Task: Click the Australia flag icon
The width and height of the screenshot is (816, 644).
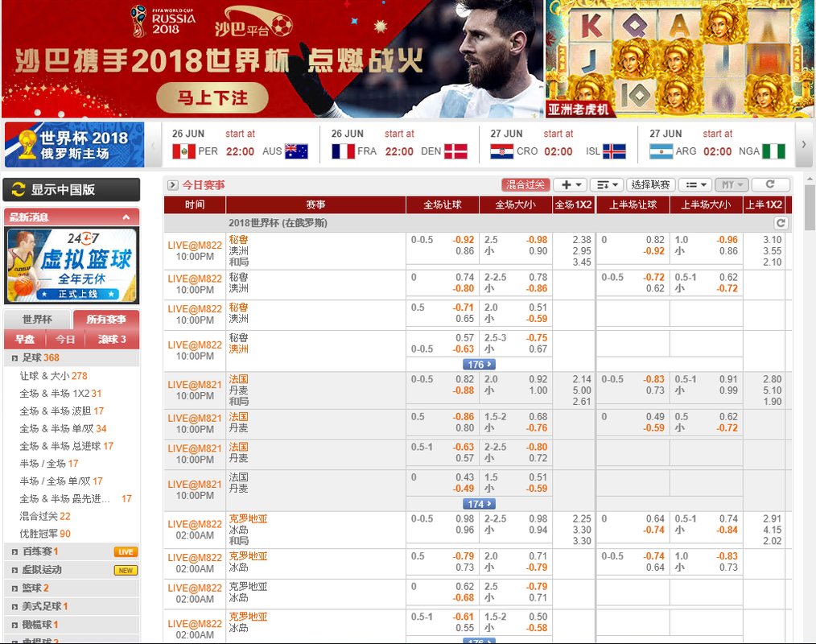Action: point(296,151)
